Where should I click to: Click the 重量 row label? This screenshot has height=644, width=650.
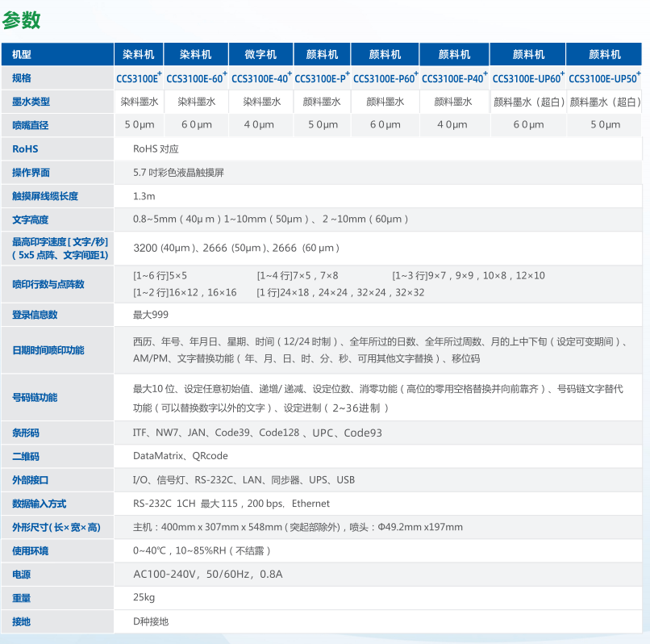point(22,599)
